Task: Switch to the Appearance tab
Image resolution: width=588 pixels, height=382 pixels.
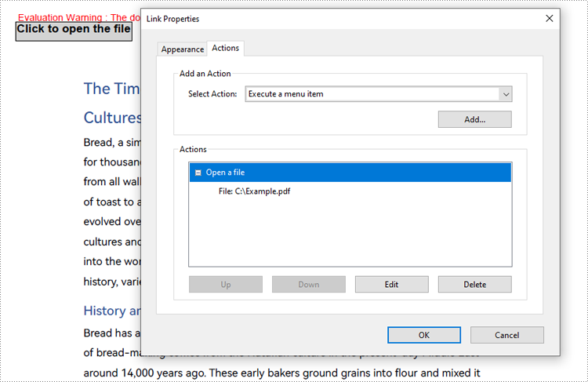Action: (182, 49)
